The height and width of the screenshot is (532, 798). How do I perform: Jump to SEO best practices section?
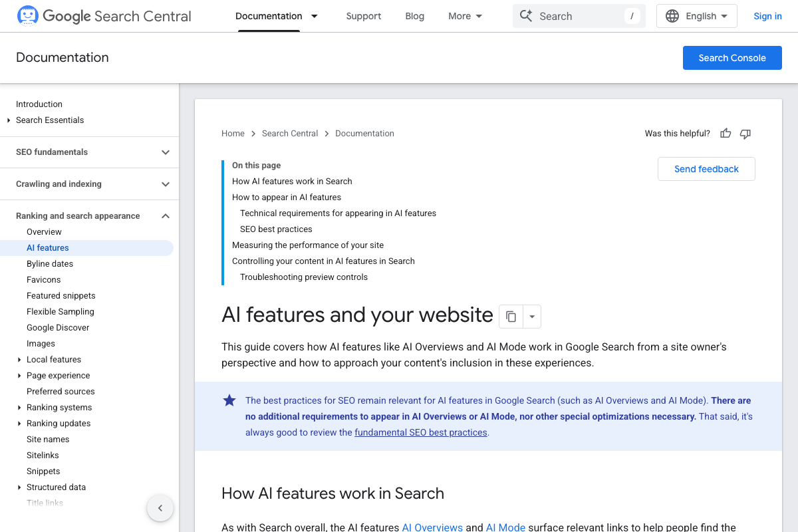pyautogui.click(x=276, y=229)
